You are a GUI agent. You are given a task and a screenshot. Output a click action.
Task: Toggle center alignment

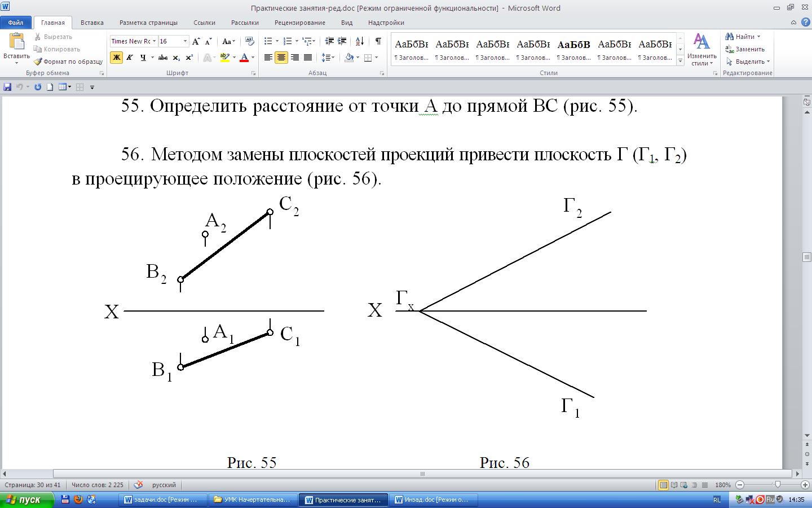[281, 58]
